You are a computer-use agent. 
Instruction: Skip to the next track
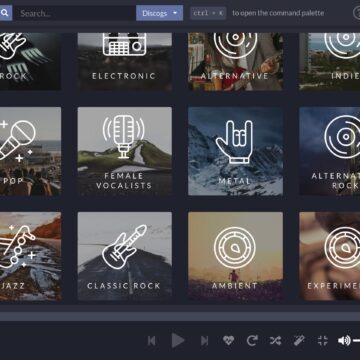[204, 341]
